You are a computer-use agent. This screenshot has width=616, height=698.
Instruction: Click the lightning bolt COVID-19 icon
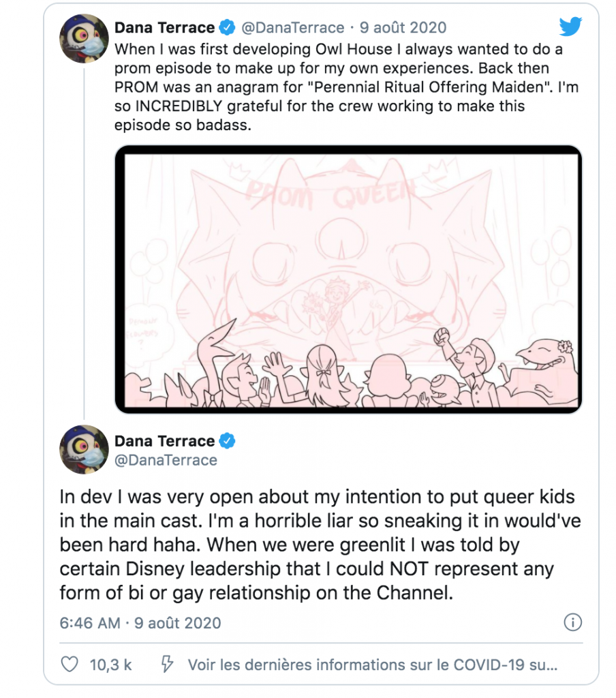[x=166, y=663]
